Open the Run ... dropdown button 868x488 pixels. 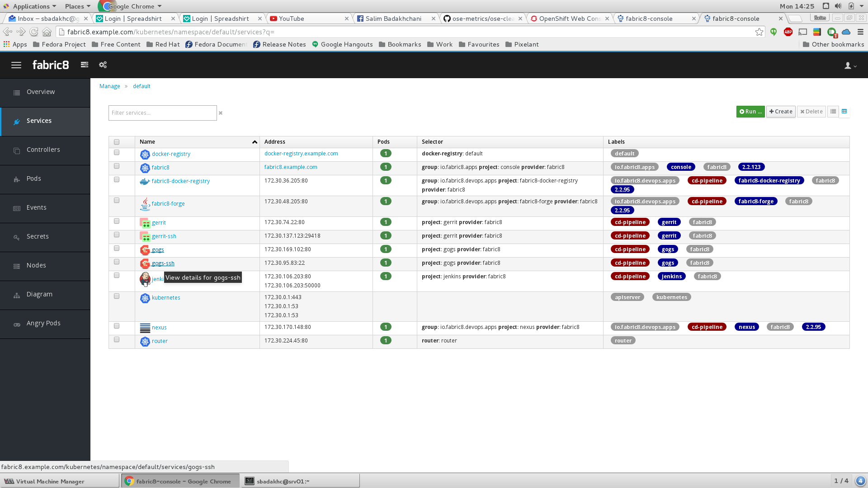(x=750, y=112)
